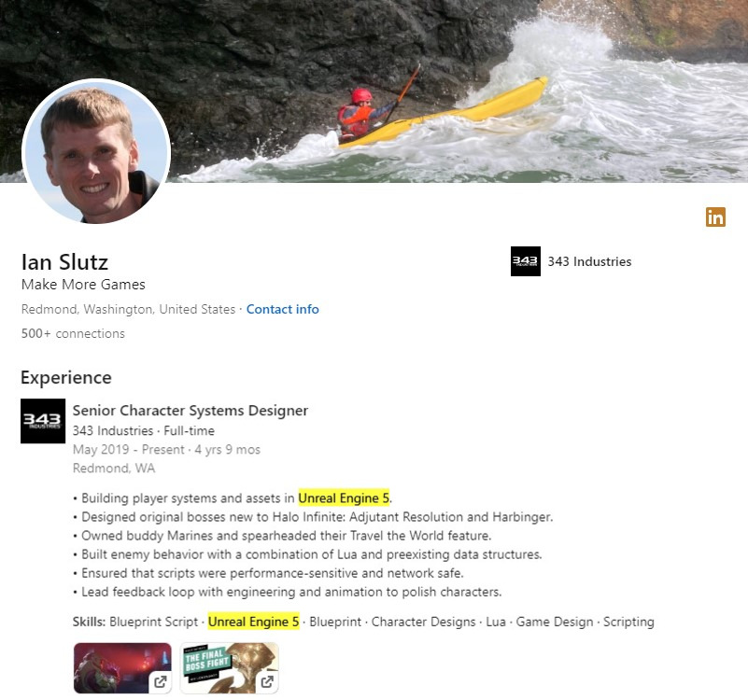Click the 343 Industries company name at top

(589, 261)
